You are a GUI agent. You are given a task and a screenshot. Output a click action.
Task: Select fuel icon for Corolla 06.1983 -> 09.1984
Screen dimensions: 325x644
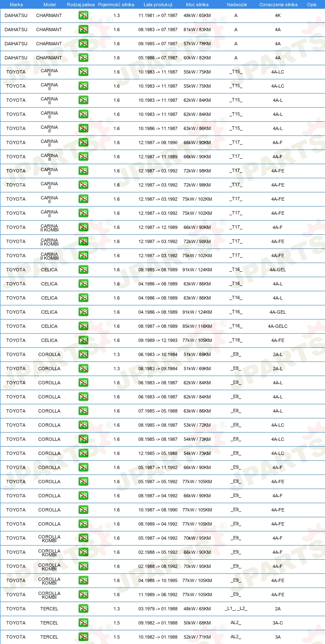point(83,369)
